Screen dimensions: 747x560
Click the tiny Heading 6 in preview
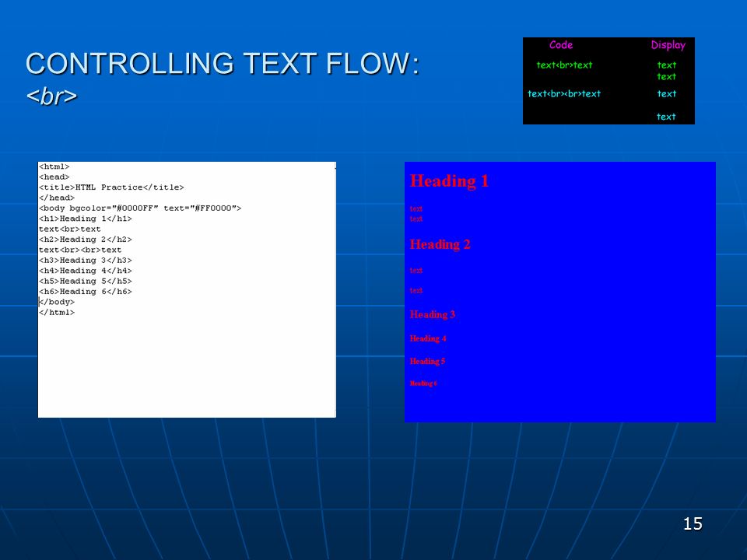pyautogui.click(x=423, y=383)
